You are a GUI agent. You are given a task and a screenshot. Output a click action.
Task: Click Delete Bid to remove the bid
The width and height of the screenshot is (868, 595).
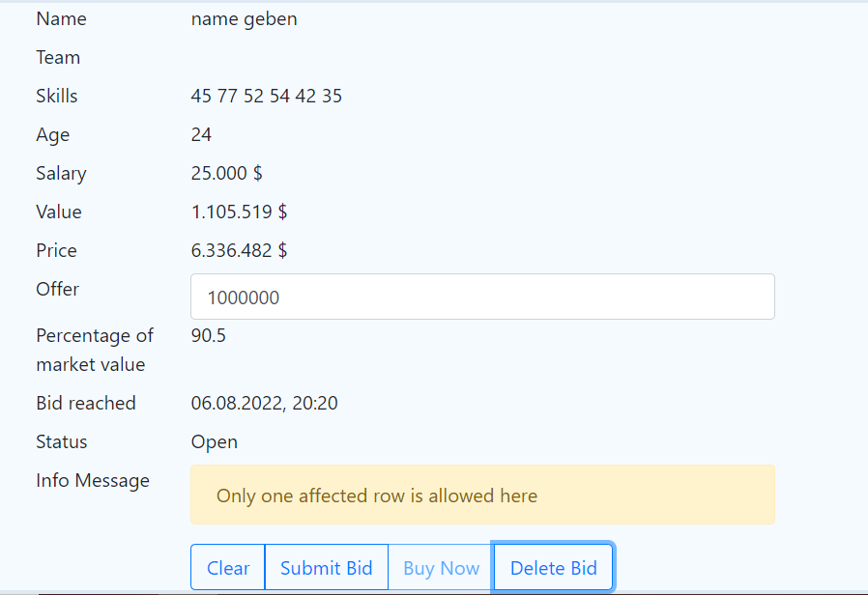(x=553, y=567)
